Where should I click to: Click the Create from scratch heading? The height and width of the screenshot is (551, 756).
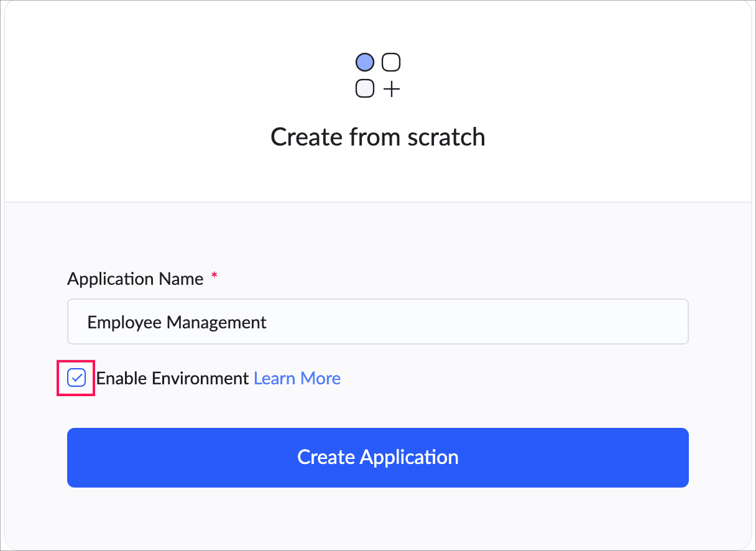[378, 137]
